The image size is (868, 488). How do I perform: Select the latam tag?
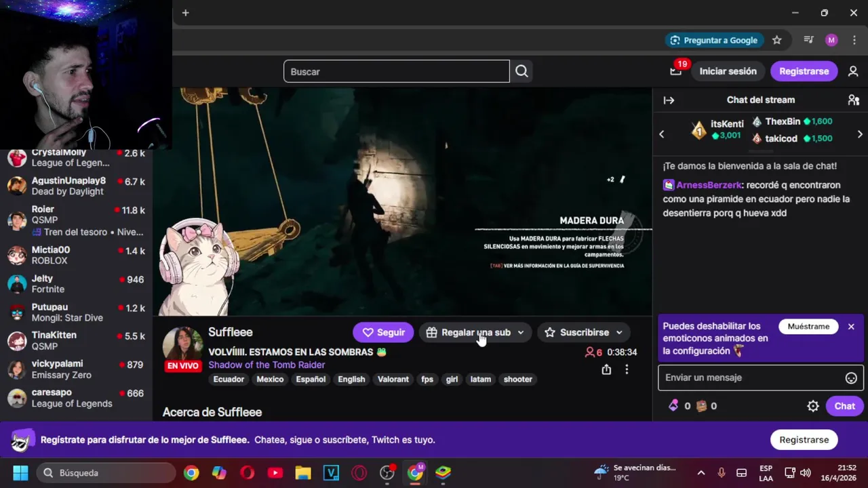[x=481, y=380]
